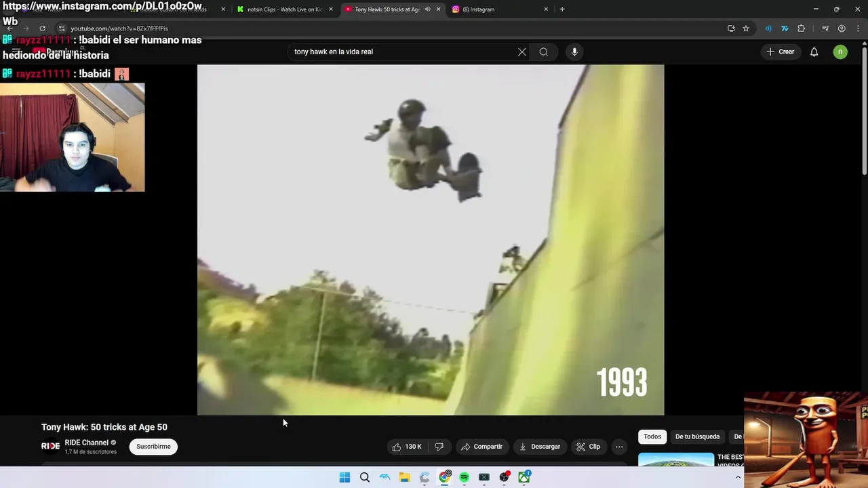Switch to Chrome in the taskbar
The width and height of the screenshot is (868, 488).
pyautogui.click(x=444, y=477)
